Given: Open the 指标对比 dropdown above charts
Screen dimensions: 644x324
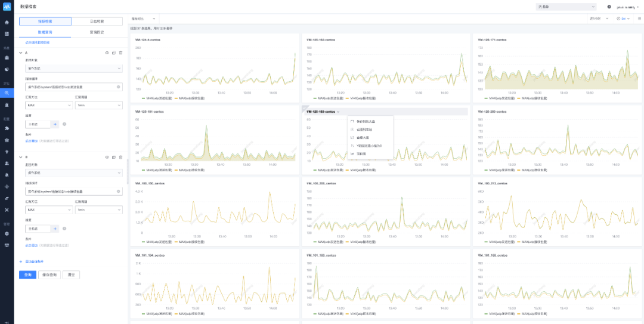Looking at the screenshot, I should tap(143, 18).
